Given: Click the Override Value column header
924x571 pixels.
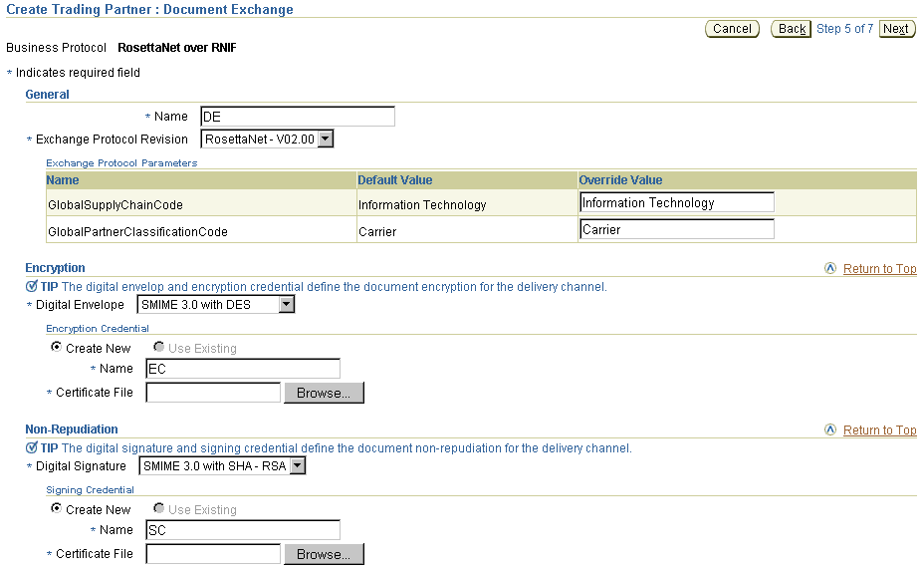Looking at the screenshot, I should (620, 180).
